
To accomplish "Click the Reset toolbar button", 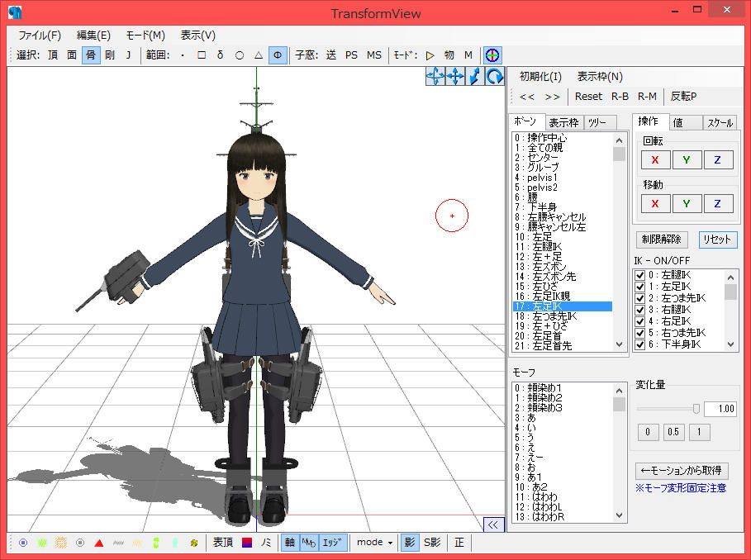I will click(588, 96).
